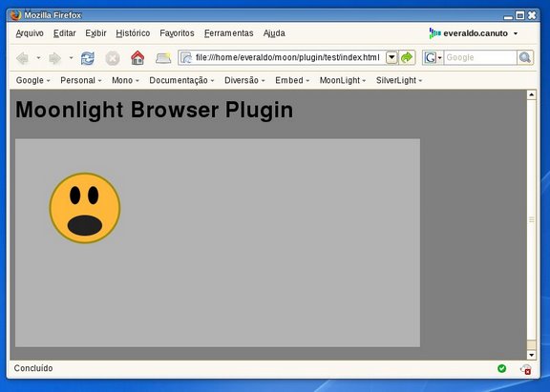The image size is (550, 392).
Task: Expand the Documentação bookmarks folder
Action: point(181,80)
